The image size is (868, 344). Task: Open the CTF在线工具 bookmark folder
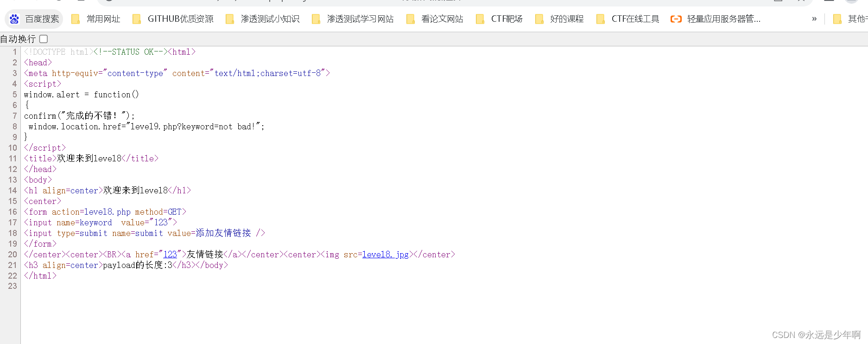(628, 19)
